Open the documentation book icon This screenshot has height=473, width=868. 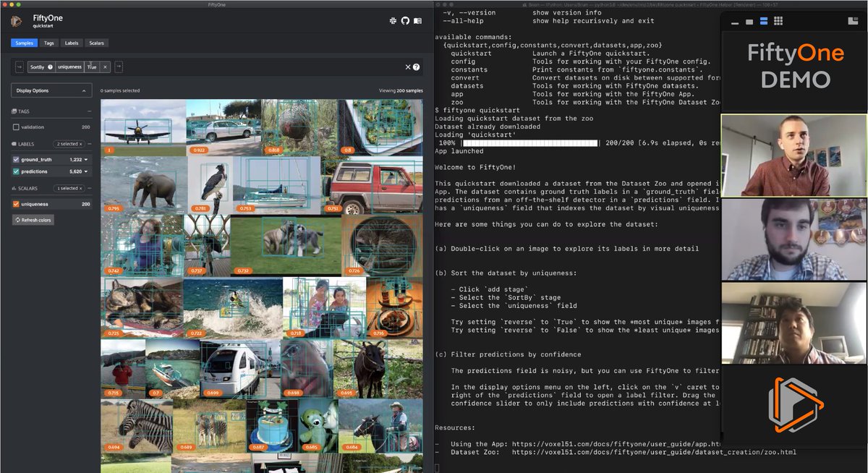point(418,22)
